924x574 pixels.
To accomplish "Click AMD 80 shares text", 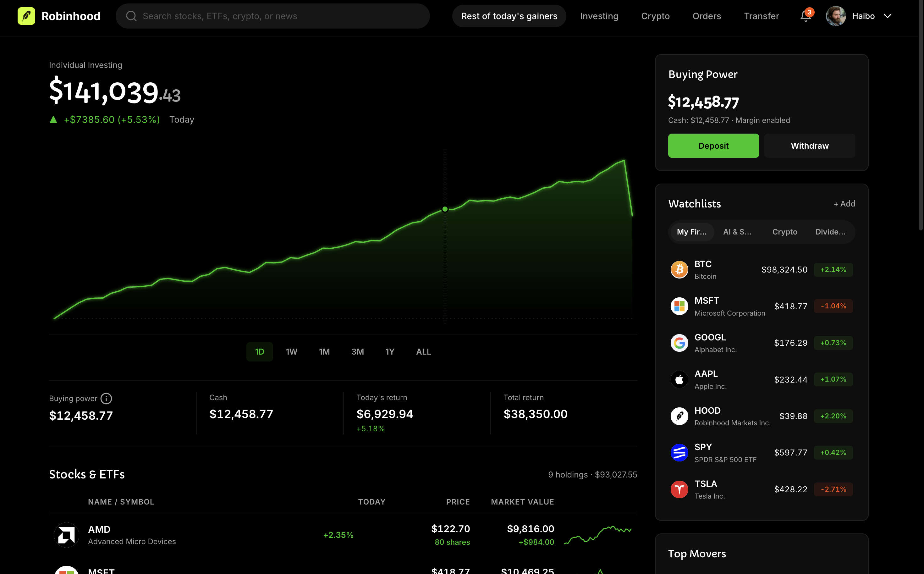I will click(452, 542).
